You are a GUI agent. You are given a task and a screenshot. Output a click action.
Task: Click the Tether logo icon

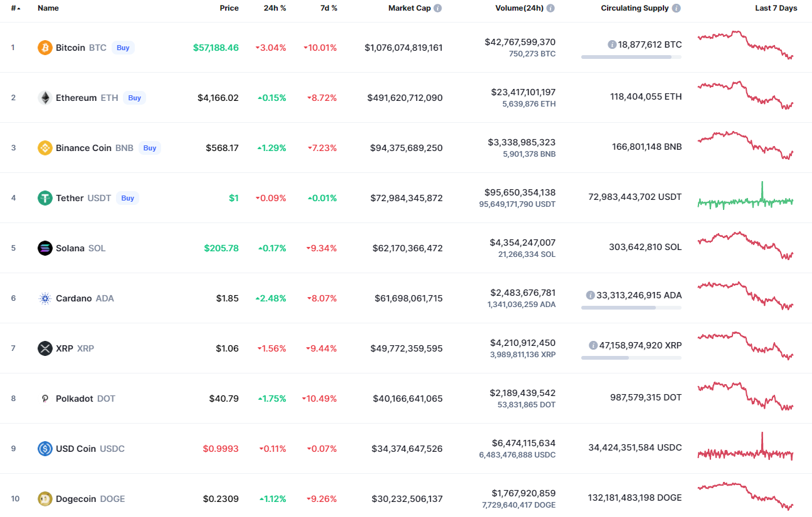point(45,198)
